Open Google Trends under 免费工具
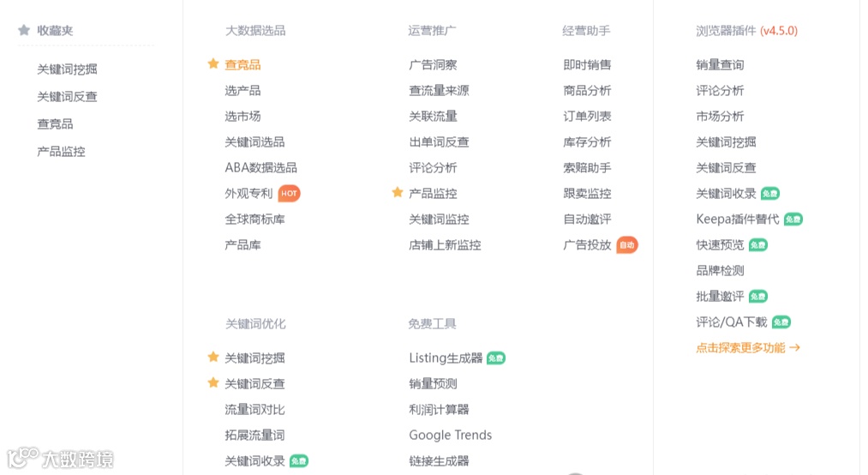The image size is (868, 475). point(450,435)
